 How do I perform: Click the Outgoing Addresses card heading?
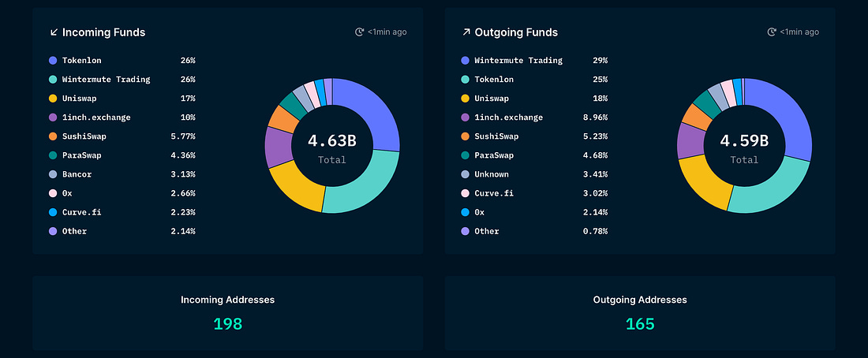click(x=640, y=300)
